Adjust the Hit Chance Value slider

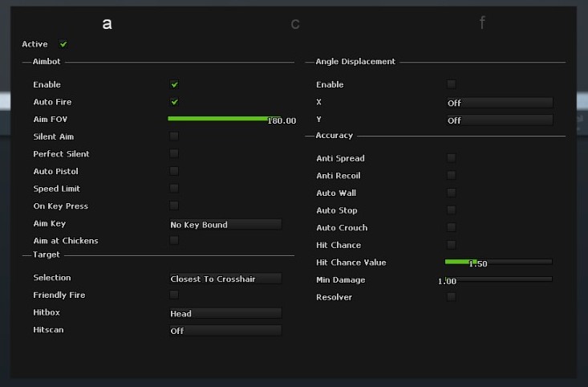498,262
